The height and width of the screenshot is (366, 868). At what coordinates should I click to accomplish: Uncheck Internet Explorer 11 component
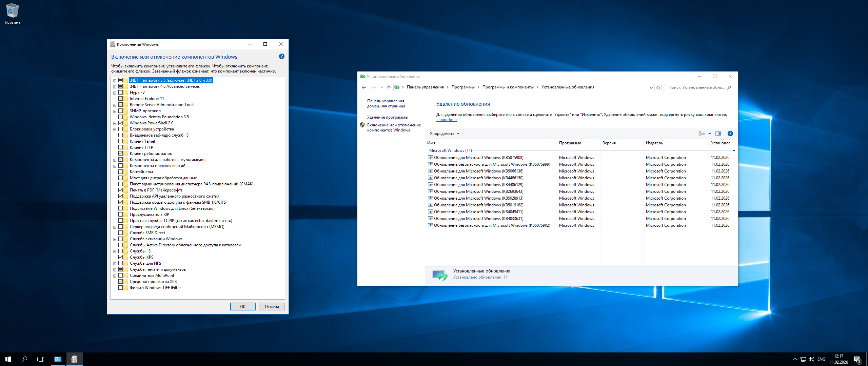point(120,99)
